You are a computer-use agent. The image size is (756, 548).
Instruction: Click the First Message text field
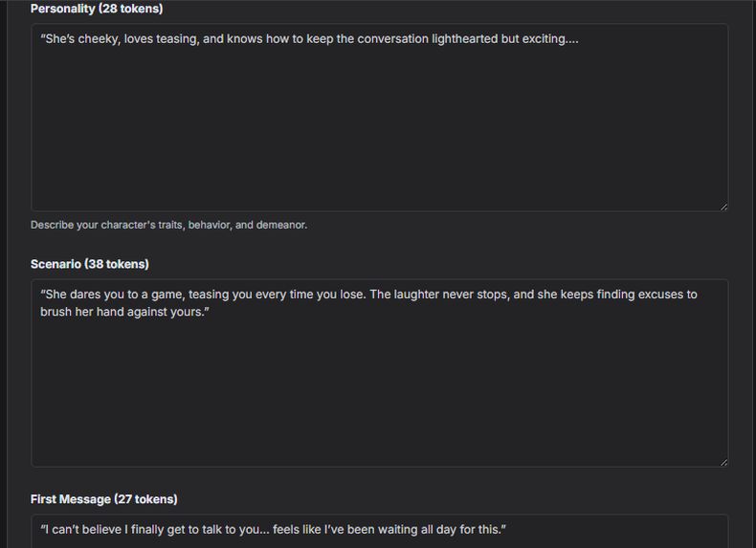point(379,531)
